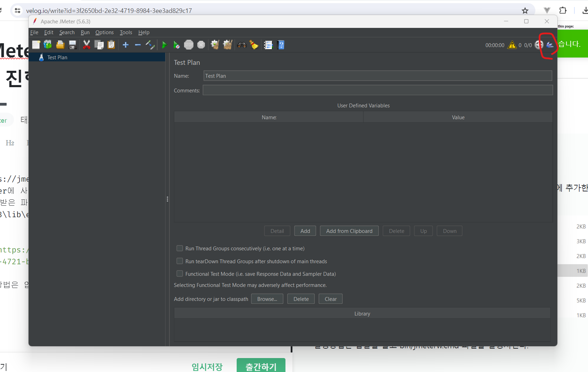Click the Clear All results icon
The image size is (588, 372).
tap(228, 45)
